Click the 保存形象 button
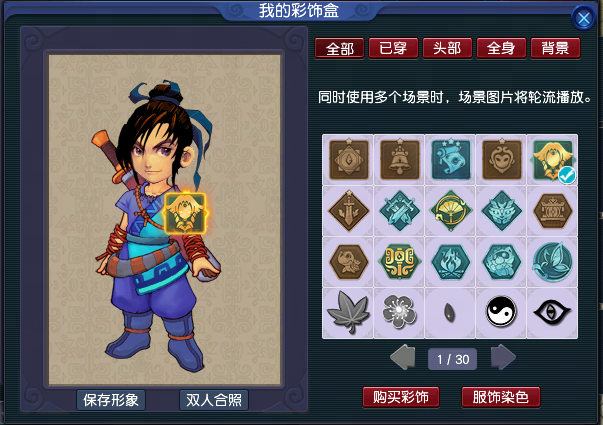The height and width of the screenshot is (425, 603). (x=111, y=400)
